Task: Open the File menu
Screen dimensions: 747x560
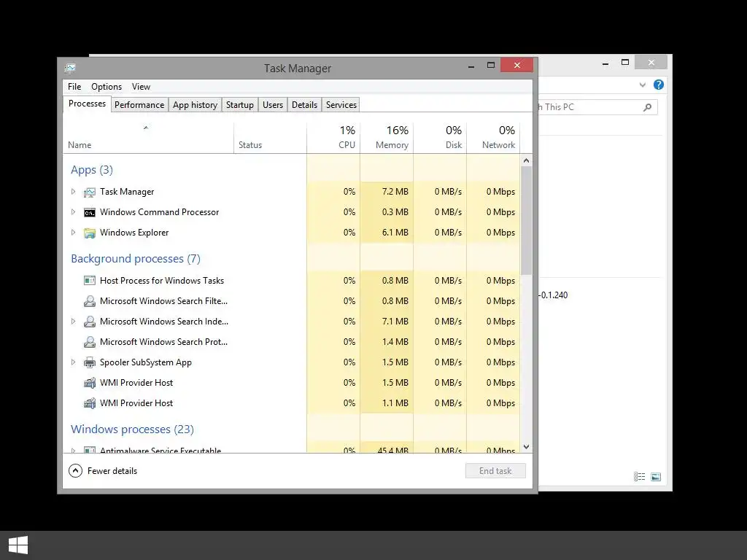Action: [x=74, y=87]
